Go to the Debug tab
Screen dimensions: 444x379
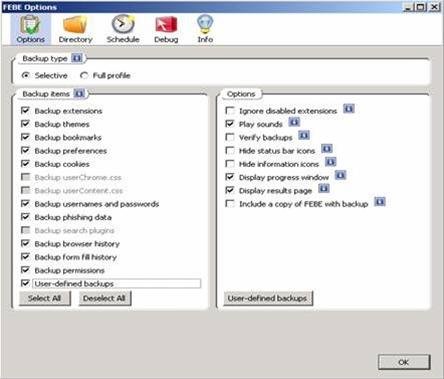pos(166,30)
